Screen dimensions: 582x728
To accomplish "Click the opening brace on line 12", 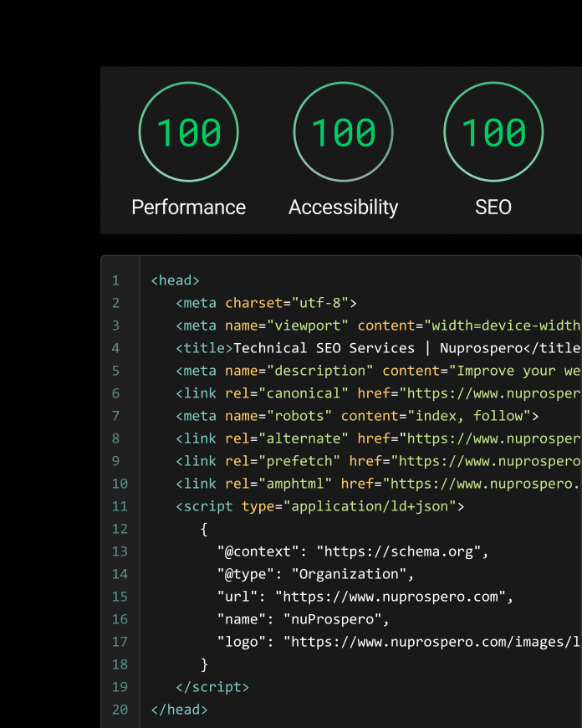I will [204, 530].
